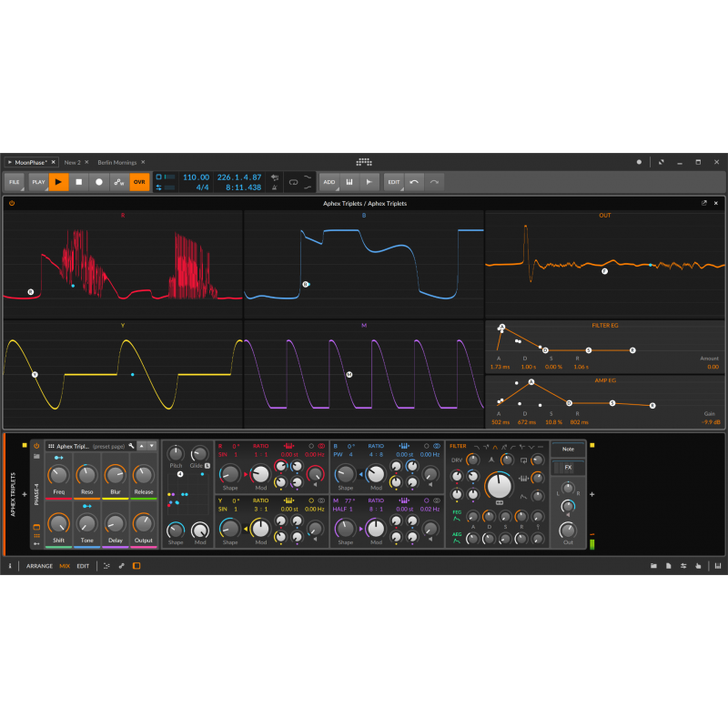Select the automation write icon in transport

tap(117, 182)
